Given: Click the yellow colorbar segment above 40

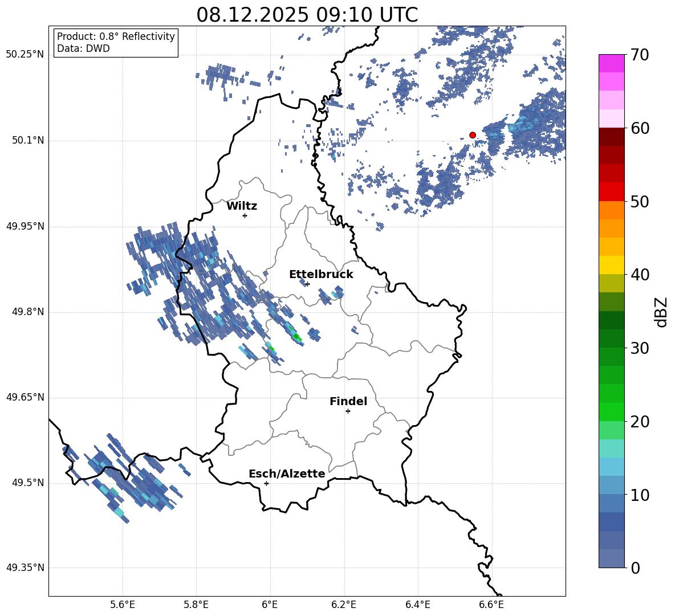Looking at the screenshot, I should click(611, 265).
